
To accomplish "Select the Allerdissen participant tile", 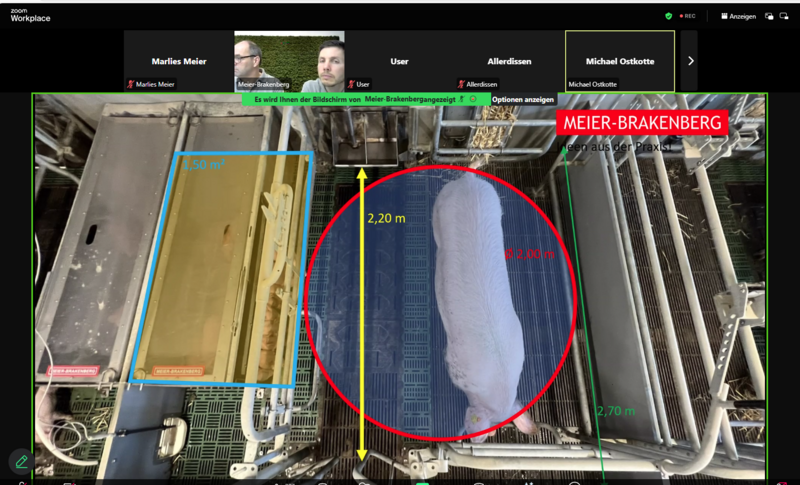I will [509, 61].
